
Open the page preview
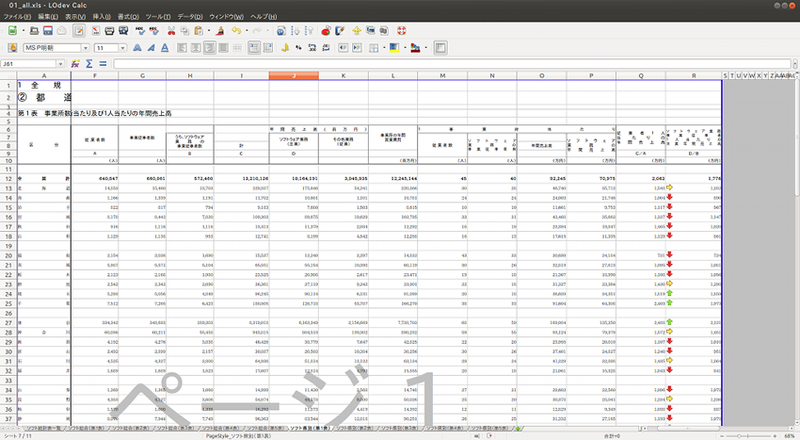tap(123, 31)
